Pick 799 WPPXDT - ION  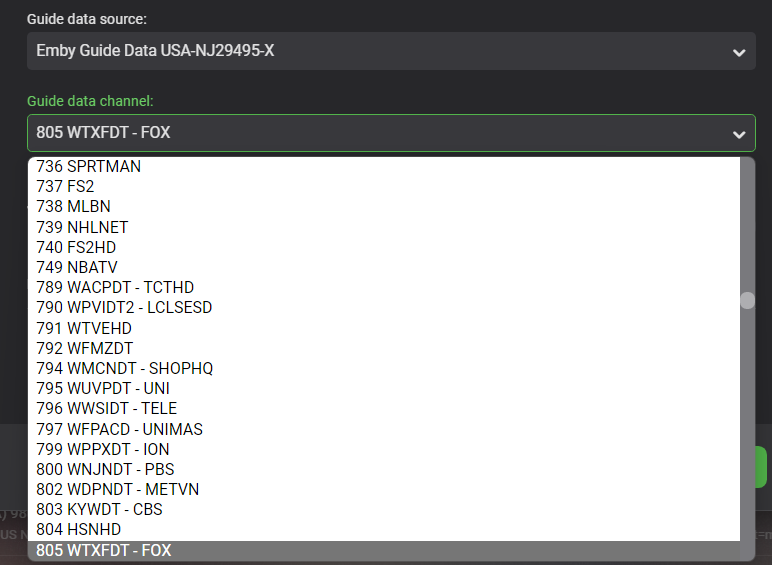click(x=384, y=449)
